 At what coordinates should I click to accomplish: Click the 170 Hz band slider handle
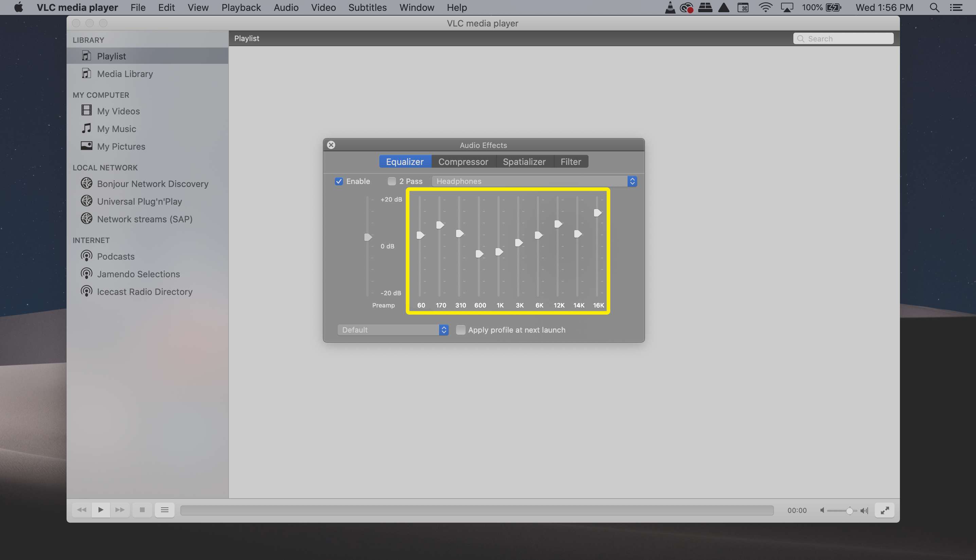pyautogui.click(x=440, y=225)
